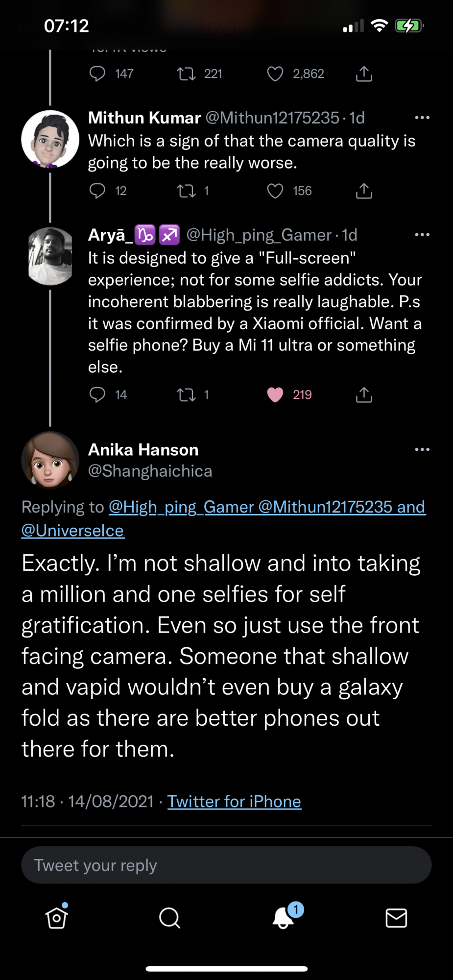View Anika Hanson's profile picture
This screenshot has width=453, height=980.
50,460
